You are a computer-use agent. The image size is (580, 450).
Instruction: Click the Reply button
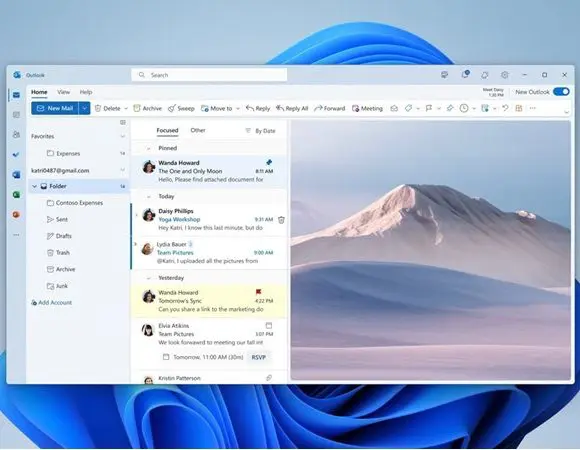coord(258,108)
